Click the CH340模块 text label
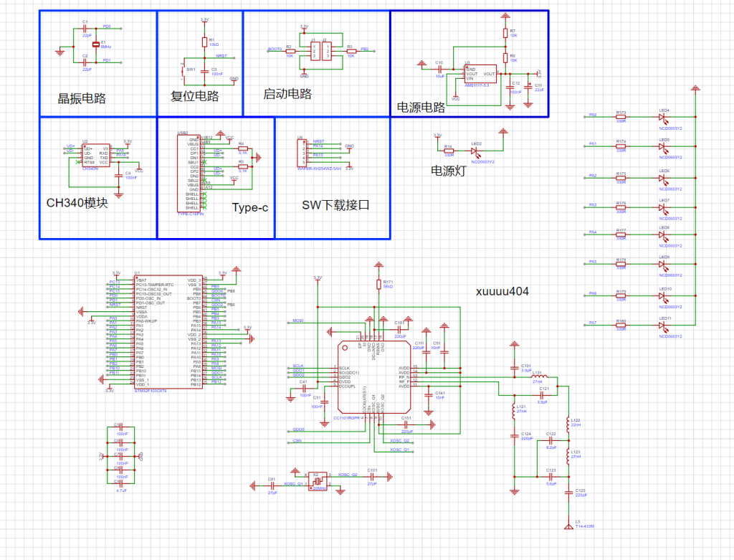The height and width of the screenshot is (560, 734). 77,203
